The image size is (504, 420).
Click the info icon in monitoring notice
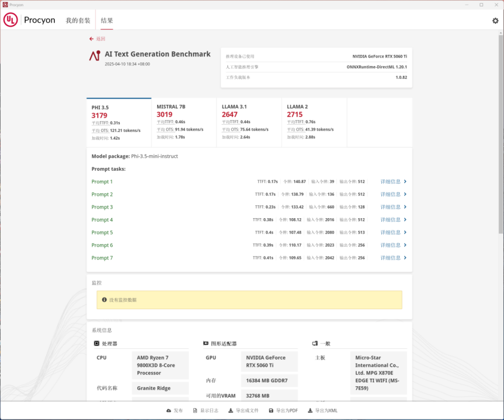coord(104,300)
